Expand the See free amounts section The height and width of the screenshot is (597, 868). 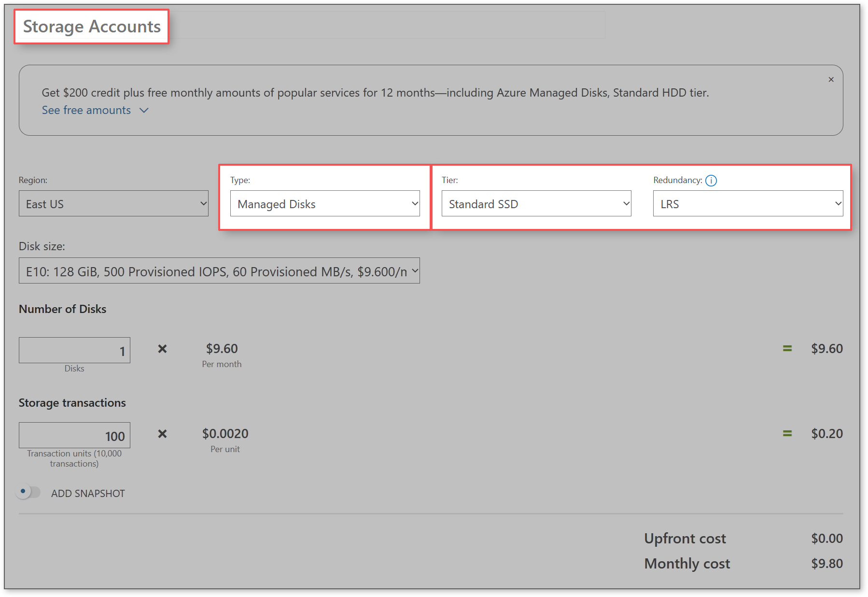tap(86, 110)
